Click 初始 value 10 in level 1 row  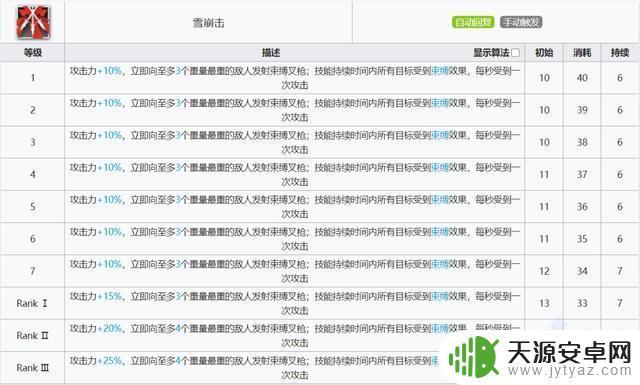[x=544, y=78]
